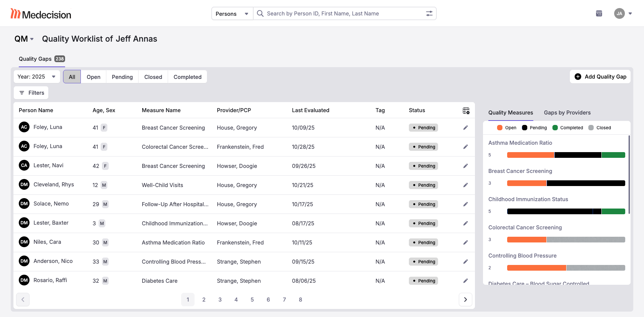Click the Medecision logo
The width and height of the screenshot is (644, 317).
click(41, 14)
